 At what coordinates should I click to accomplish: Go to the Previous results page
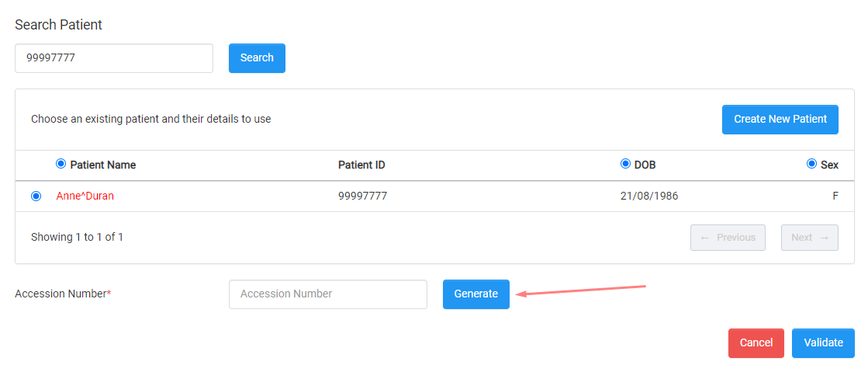[728, 238]
